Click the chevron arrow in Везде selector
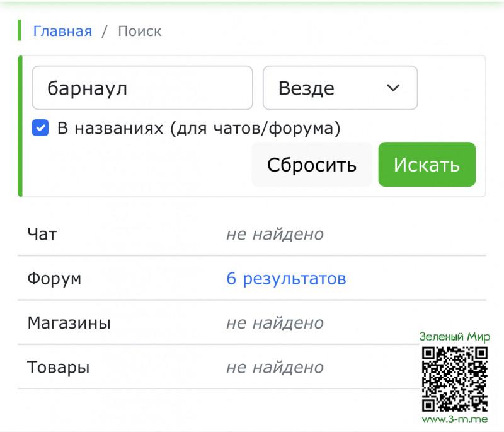 (393, 88)
